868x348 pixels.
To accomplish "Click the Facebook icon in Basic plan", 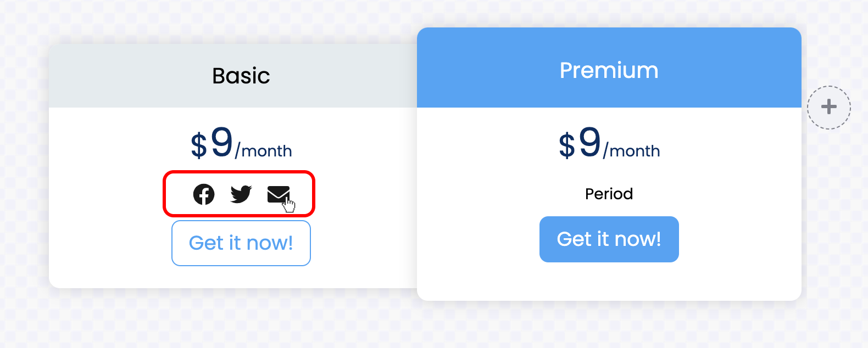I will (x=204, y=194).
